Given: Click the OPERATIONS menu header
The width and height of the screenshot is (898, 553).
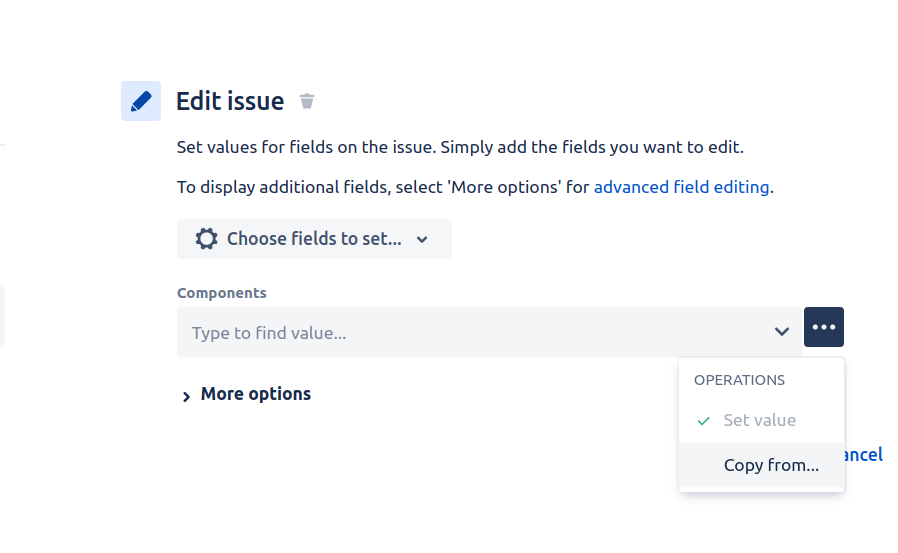Looking at the screenshot, I should (739, 380).
